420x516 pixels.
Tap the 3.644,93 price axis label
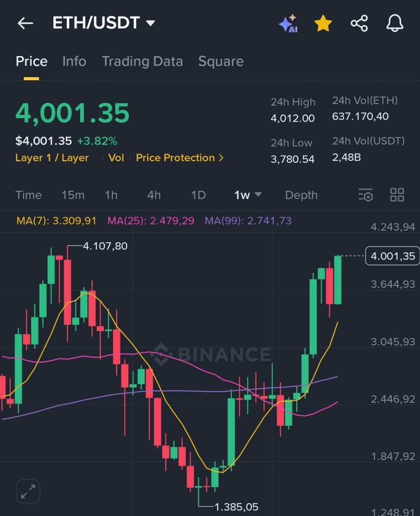(393, 284)
